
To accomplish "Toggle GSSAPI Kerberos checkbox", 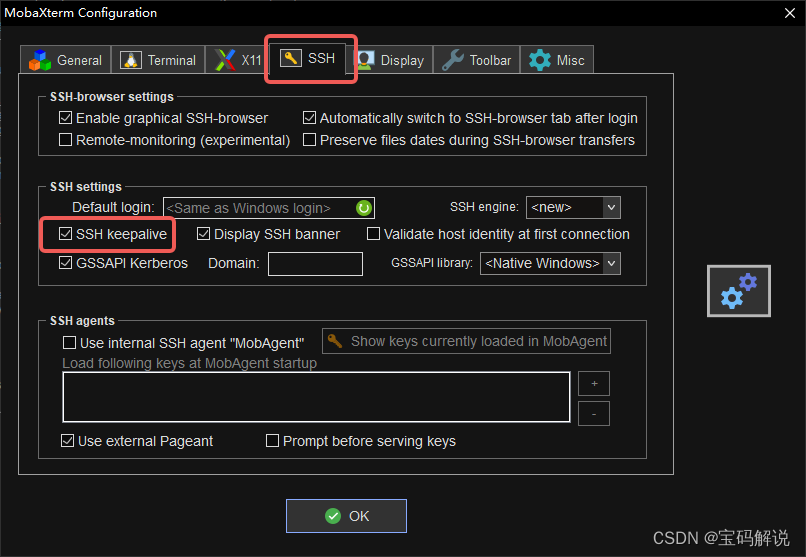I will 65,263.
